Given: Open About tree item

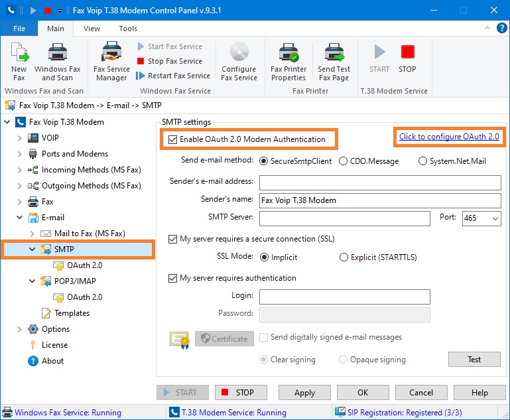Looking at the screenshot, I should 52,361.
